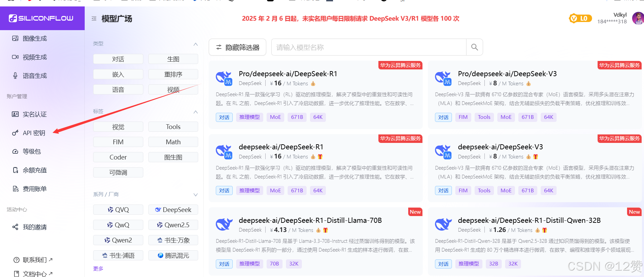This screenshot has height=277, width=644.
Task: Click the 余额充值 wallet icon
Action: 15,170
